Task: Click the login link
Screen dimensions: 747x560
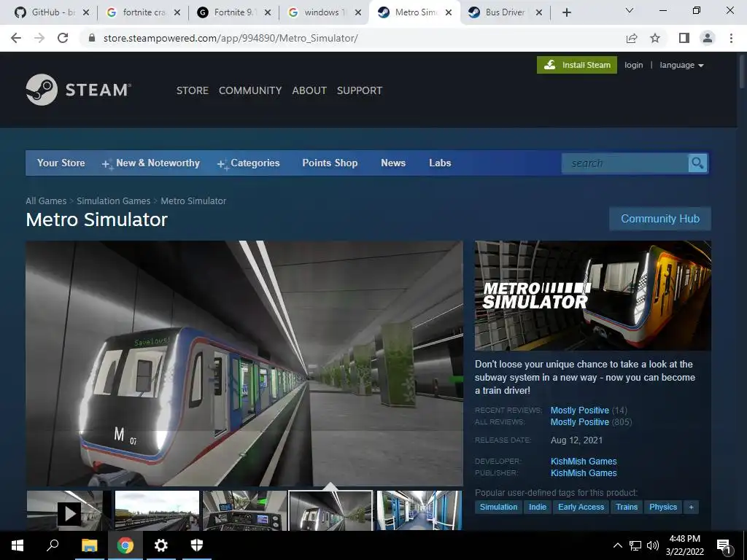Action: pyautogui.click(x=634, y=65)
